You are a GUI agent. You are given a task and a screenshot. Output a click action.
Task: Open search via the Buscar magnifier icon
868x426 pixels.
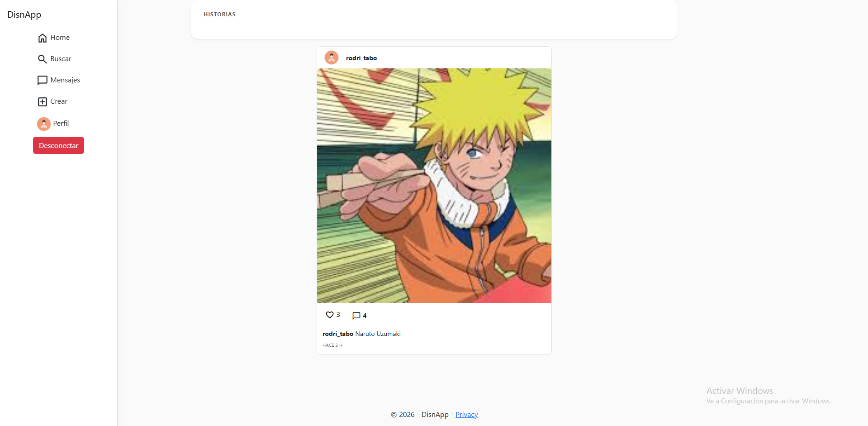(x=43, y=59)
